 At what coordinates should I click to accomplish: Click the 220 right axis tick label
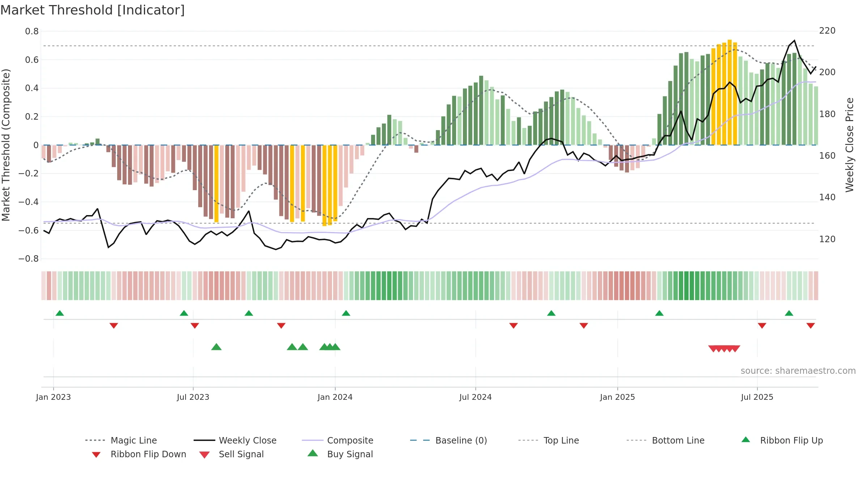(x=827, y=31)
